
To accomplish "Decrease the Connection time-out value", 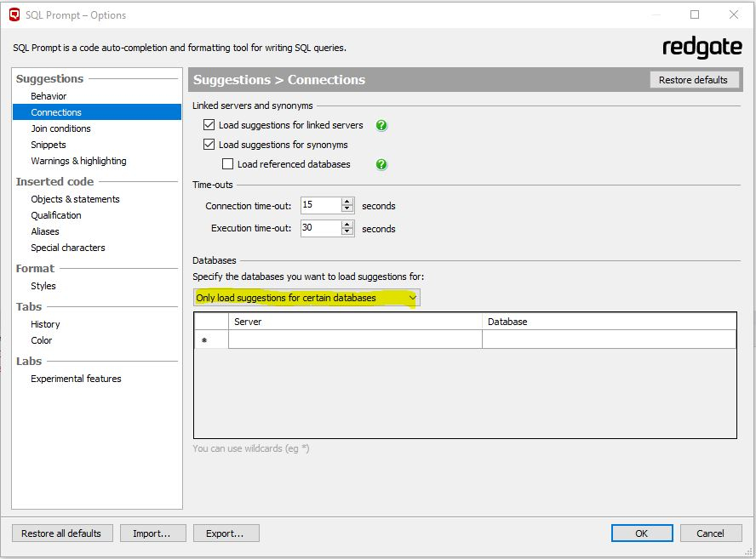I will [x=347, y=209].
